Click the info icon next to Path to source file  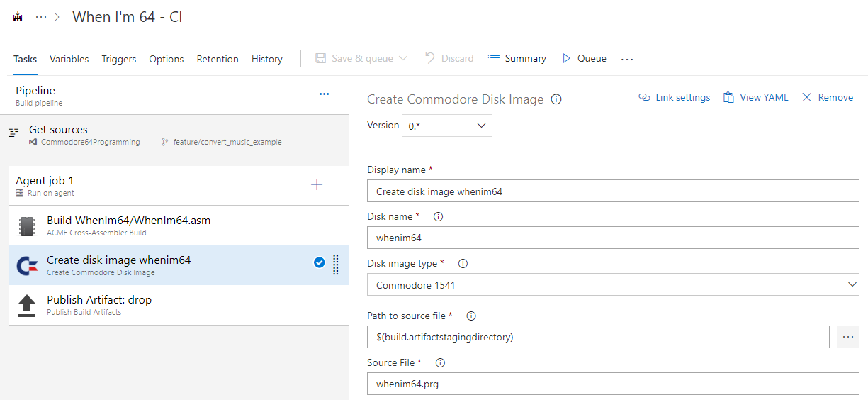(471, 316)
